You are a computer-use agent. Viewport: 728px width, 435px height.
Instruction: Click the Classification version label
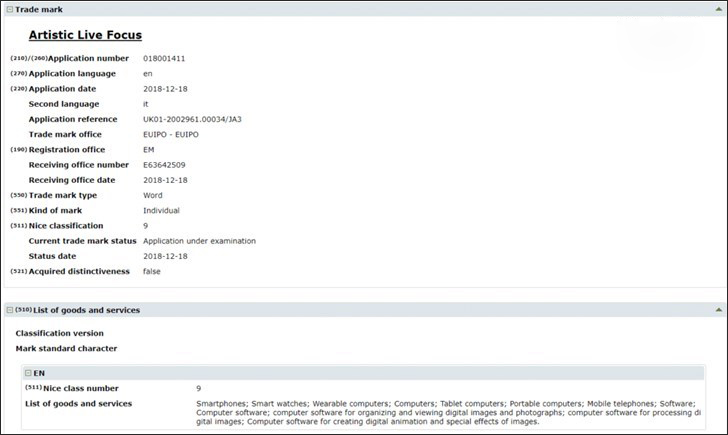(59, 333)
